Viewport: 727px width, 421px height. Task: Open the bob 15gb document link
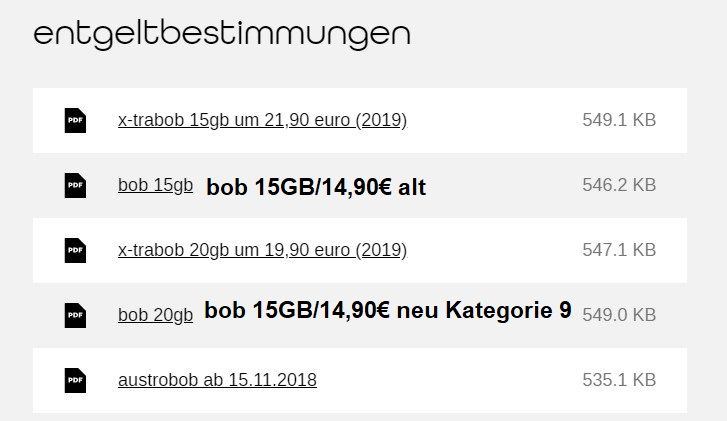coord(155,185)
